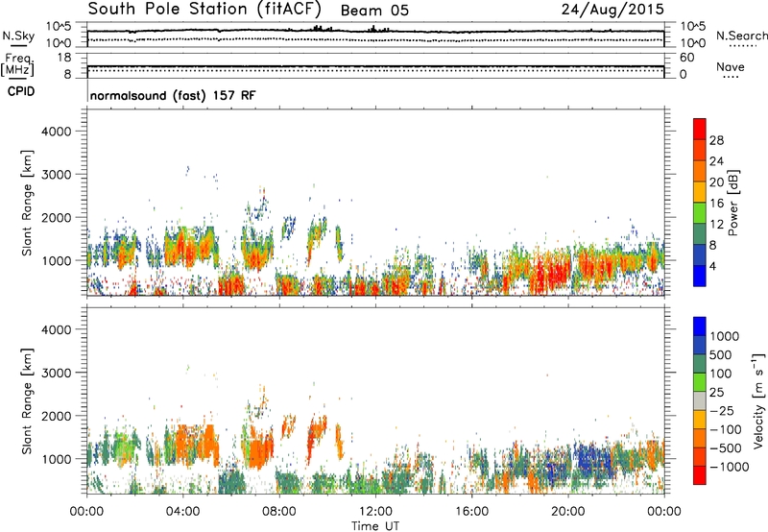Click 'Slant Range [km]' label of velocity panel

click(27, 401)
